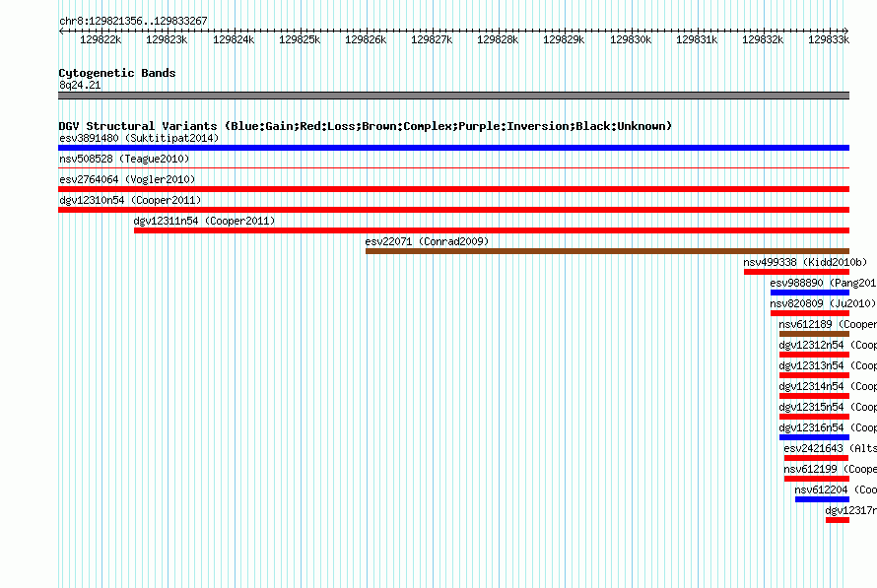
Task: Click the nsv612199 red bar
Action: point(817,479)
